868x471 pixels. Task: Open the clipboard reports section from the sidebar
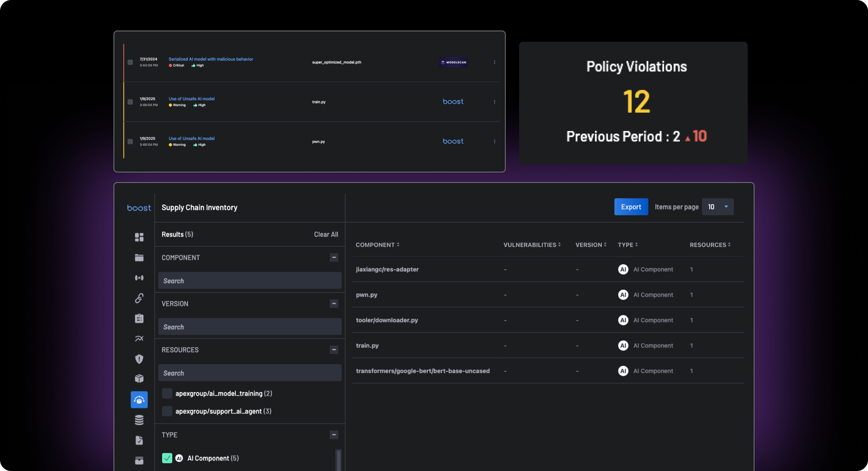[x=139, y=318]
